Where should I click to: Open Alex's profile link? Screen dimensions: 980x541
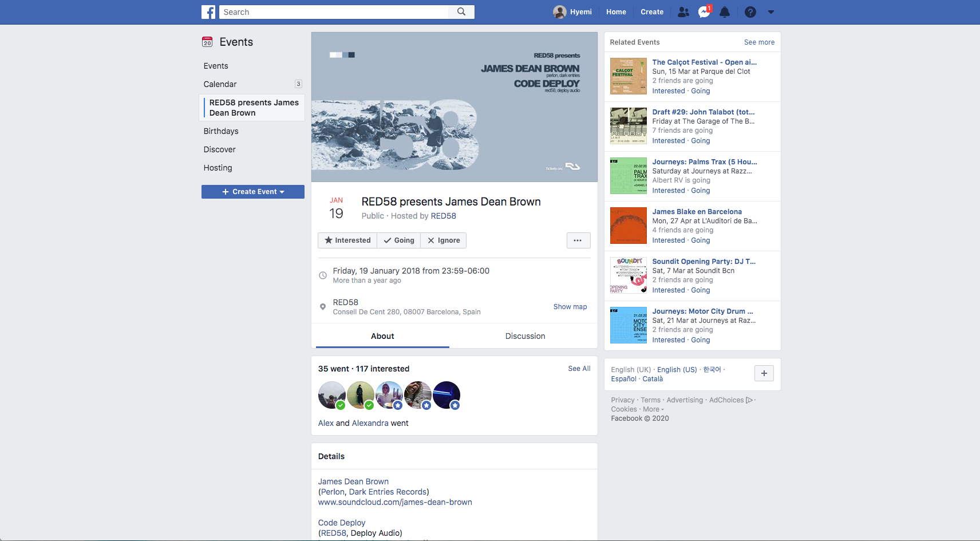[326, 423]
